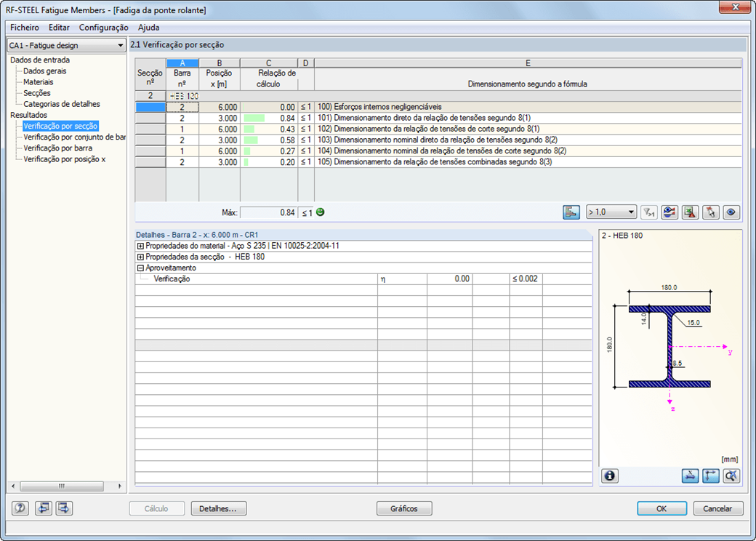Click the ≤ 0.002 limit cell
Screen dimensions: 756x541
point(526,278)
